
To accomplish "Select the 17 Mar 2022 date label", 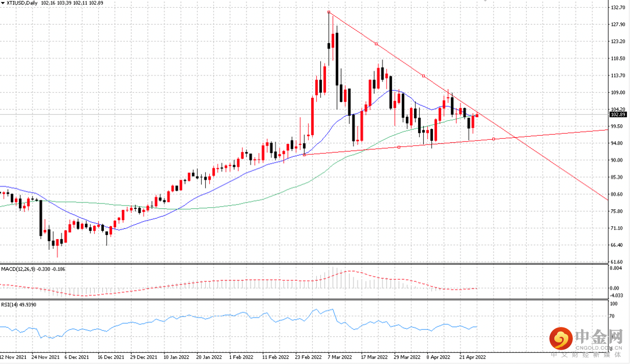I will point(374,356).
